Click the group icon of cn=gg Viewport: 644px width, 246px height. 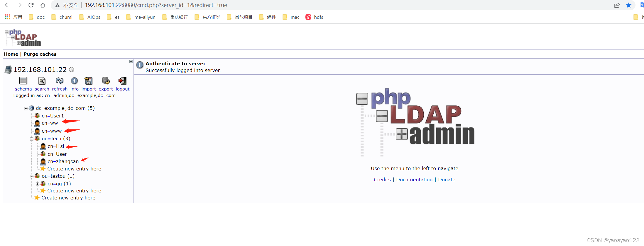click(43, 183)
